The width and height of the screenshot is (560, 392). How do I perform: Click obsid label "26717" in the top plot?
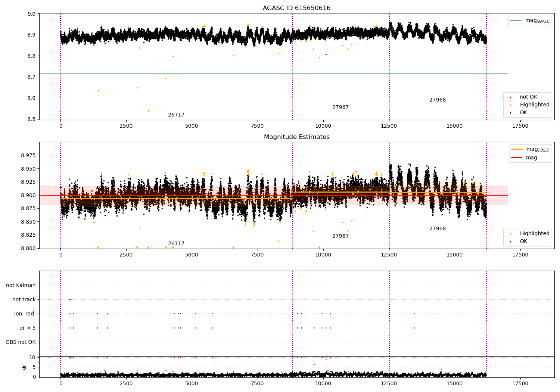tap(176, 115)
